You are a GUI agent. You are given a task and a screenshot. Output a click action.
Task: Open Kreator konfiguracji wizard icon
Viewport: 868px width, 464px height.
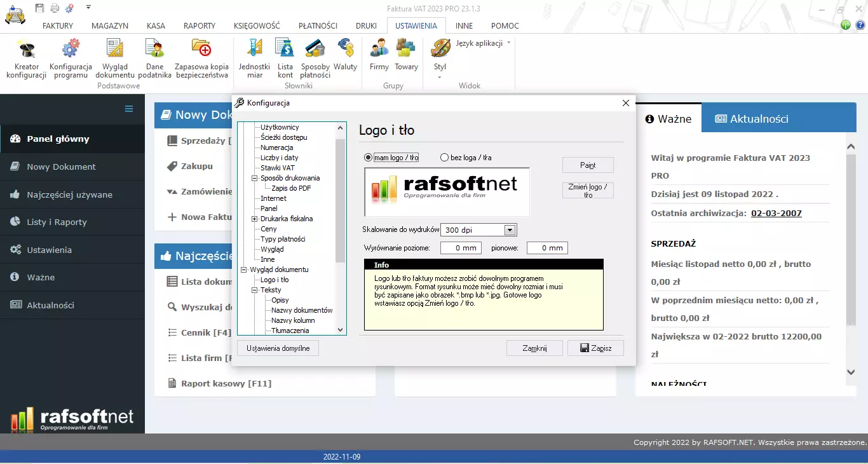click(x=27, y=50)
